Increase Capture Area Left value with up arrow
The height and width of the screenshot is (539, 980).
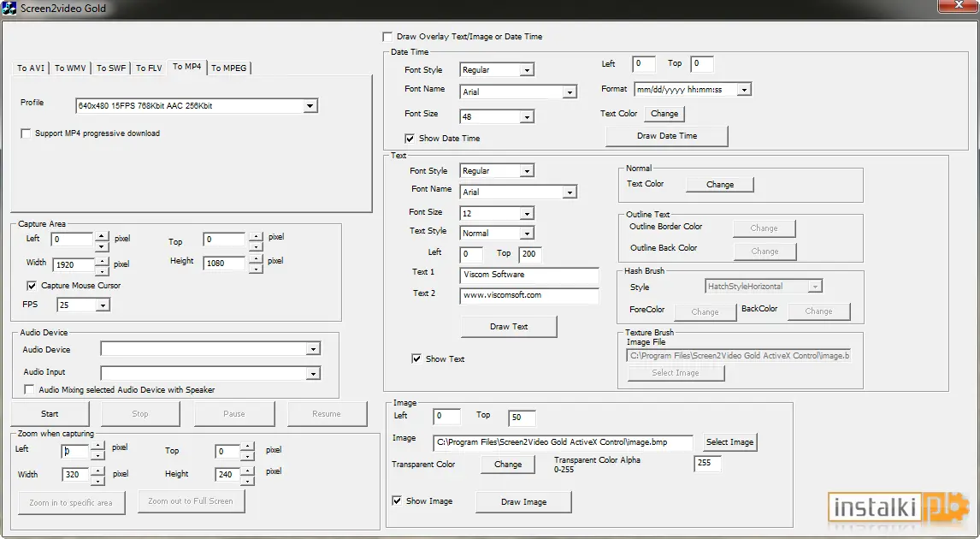pos(102,236)
